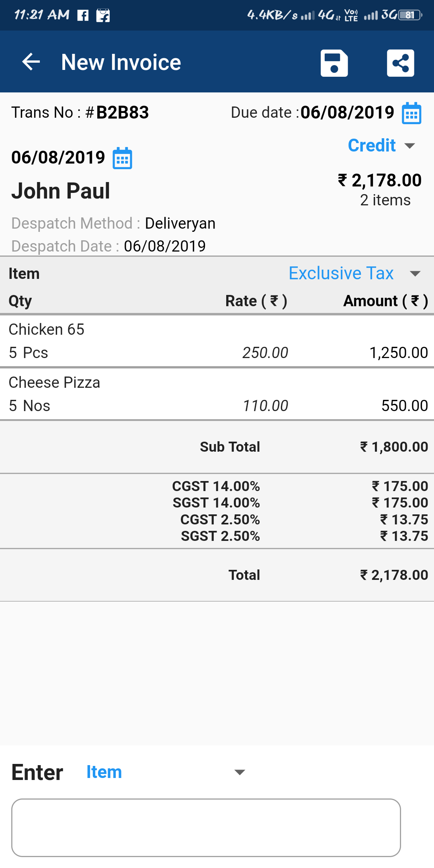Tap the share invoice icon
Image resolution: width=434 pixels, height=868 pixels.
tap(400, 63)
